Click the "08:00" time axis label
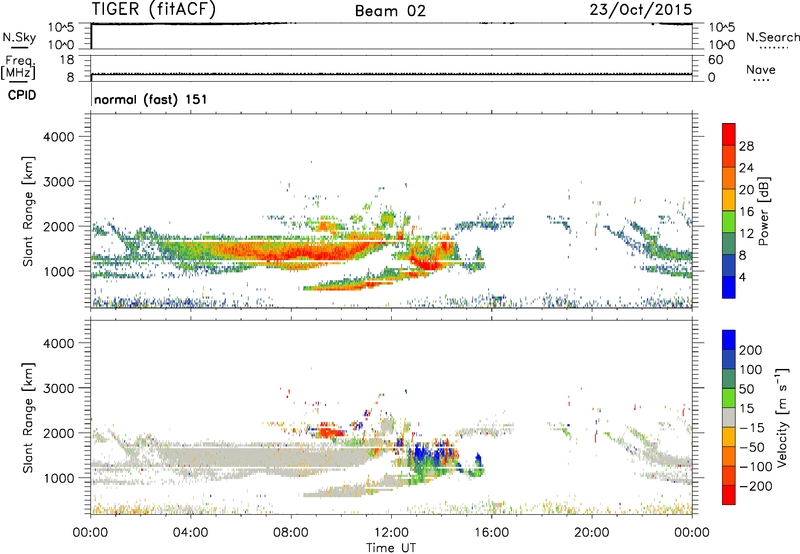Image resolution: width=800 pixels, height=554 pixels. pos(290,533)
